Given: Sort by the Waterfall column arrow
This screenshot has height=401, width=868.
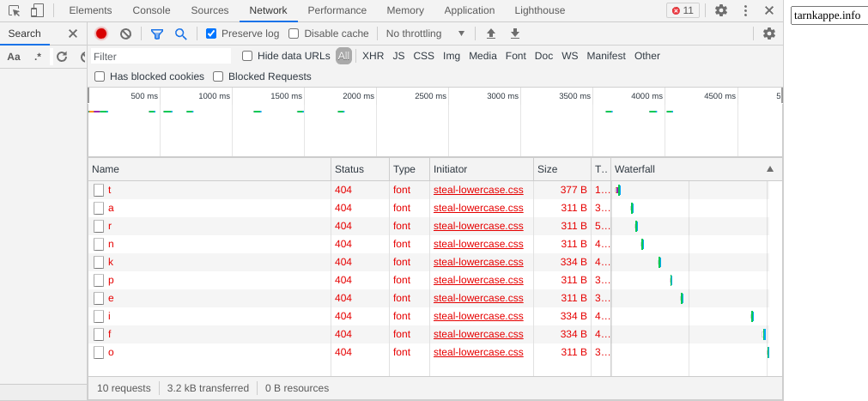Looking at the screenshot, I should pos(769,169).
